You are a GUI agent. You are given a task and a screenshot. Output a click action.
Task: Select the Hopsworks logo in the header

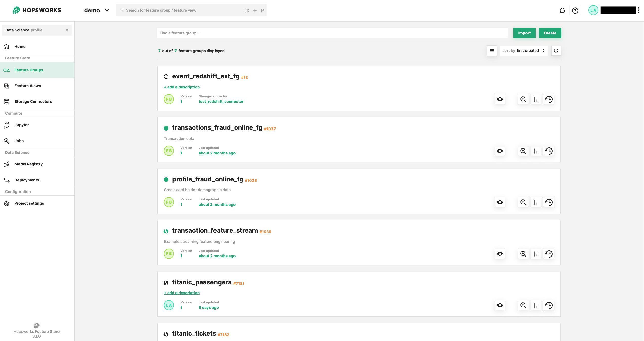pos(36,10)
